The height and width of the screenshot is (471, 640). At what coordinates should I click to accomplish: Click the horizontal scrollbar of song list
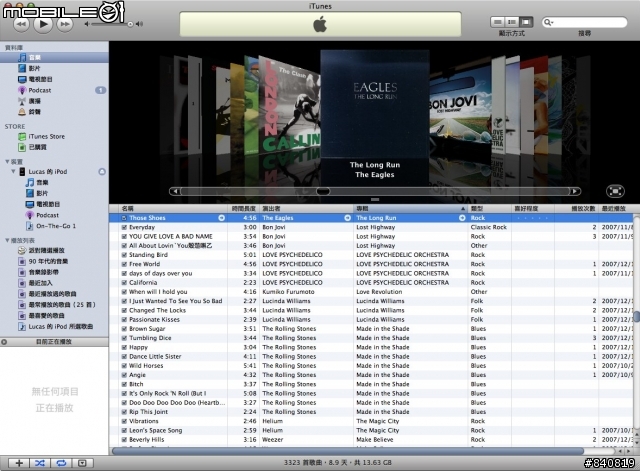tap(348, 451)
